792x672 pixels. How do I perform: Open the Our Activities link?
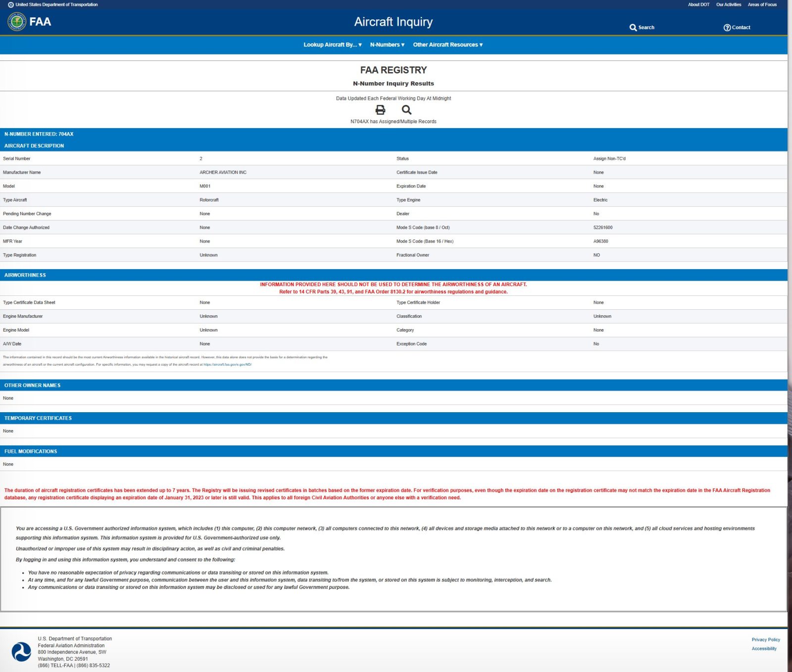(729, 4)
